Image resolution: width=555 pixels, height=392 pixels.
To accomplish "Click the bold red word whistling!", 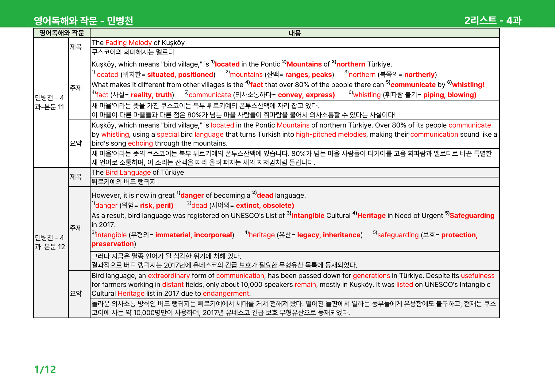I will tap(468, 85).
